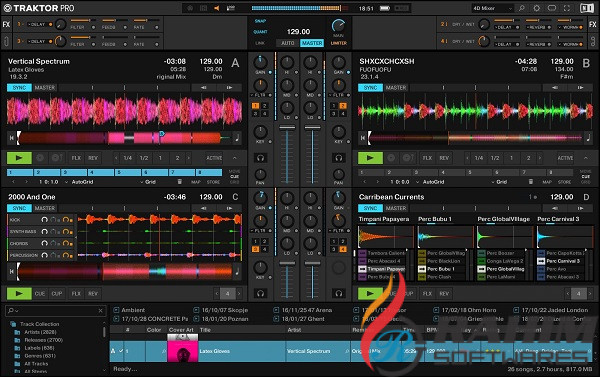
Task: Open the search magnifier in top header
Action: [522, 8]
